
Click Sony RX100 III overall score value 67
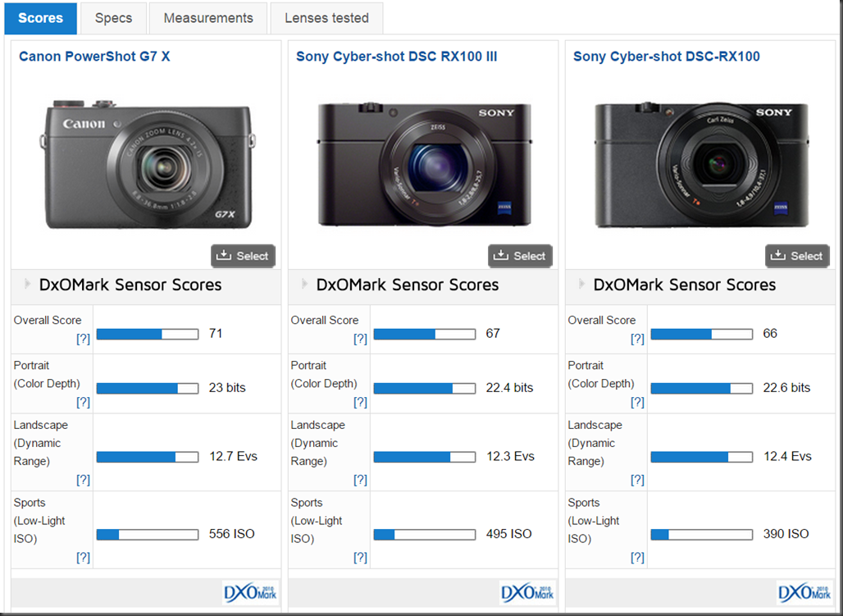point(493,334)
